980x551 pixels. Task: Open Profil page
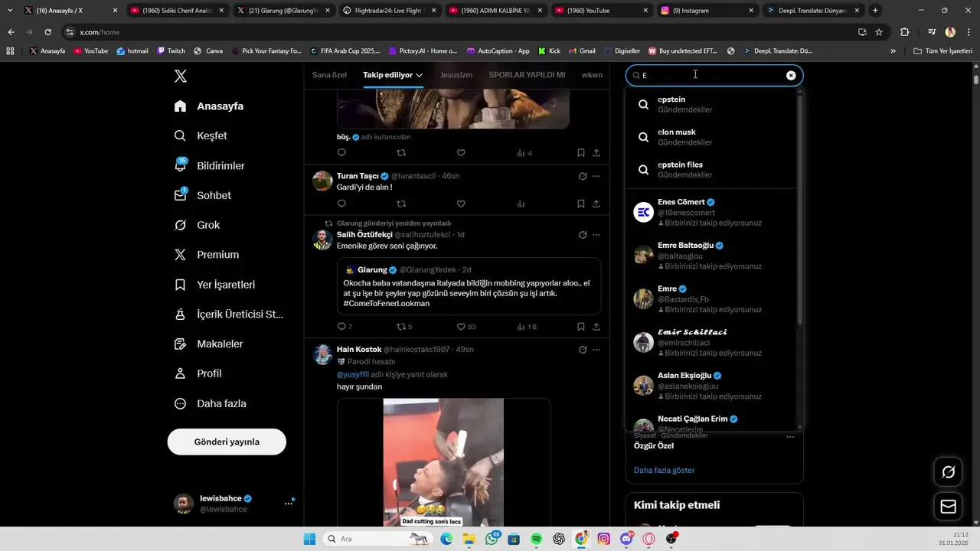coord(198,373)
